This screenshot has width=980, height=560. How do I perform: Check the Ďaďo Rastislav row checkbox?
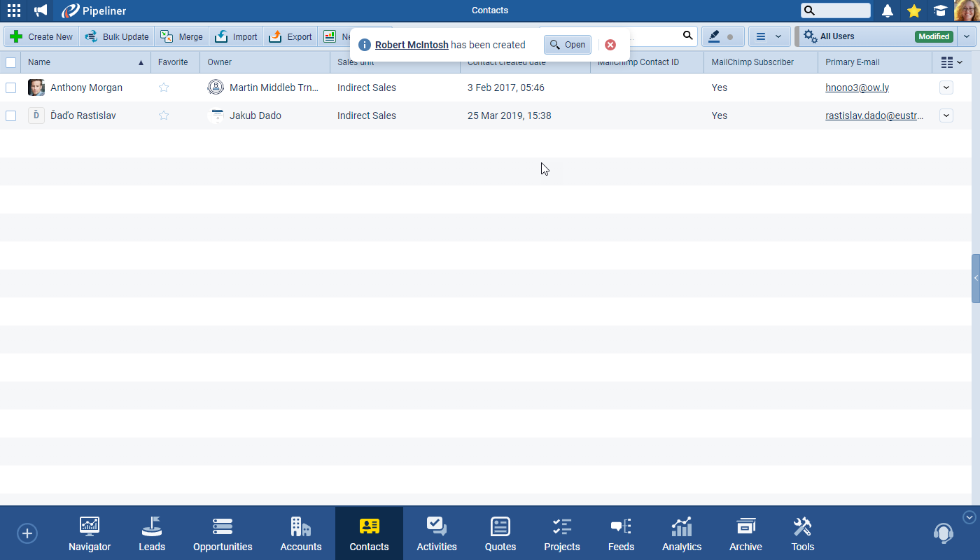pos(10,115)
